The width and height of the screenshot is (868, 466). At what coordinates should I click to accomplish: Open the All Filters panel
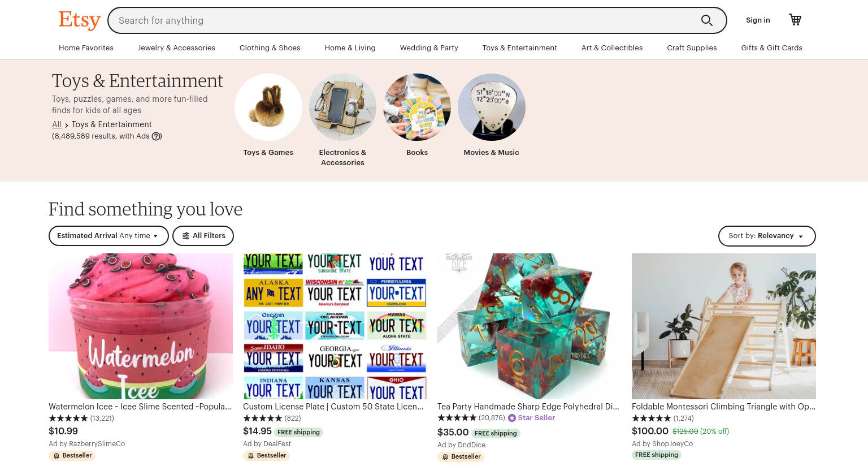(203, 236)
